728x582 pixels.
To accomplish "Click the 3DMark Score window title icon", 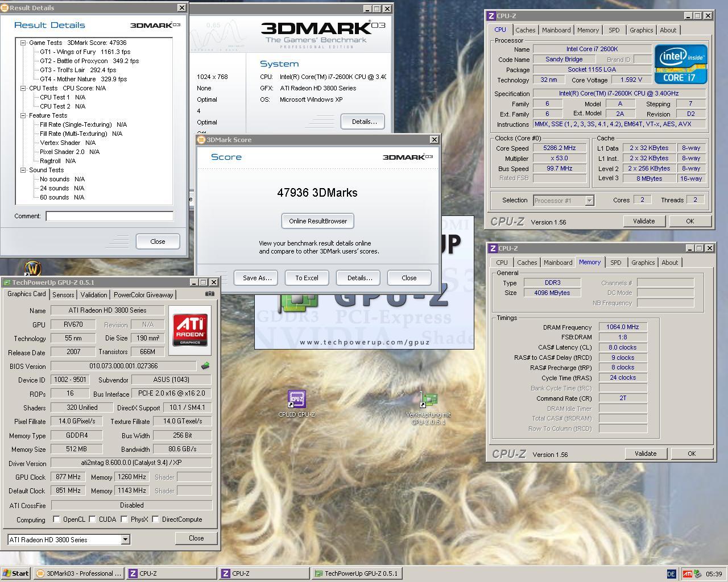I will click(x=201, y=139).
